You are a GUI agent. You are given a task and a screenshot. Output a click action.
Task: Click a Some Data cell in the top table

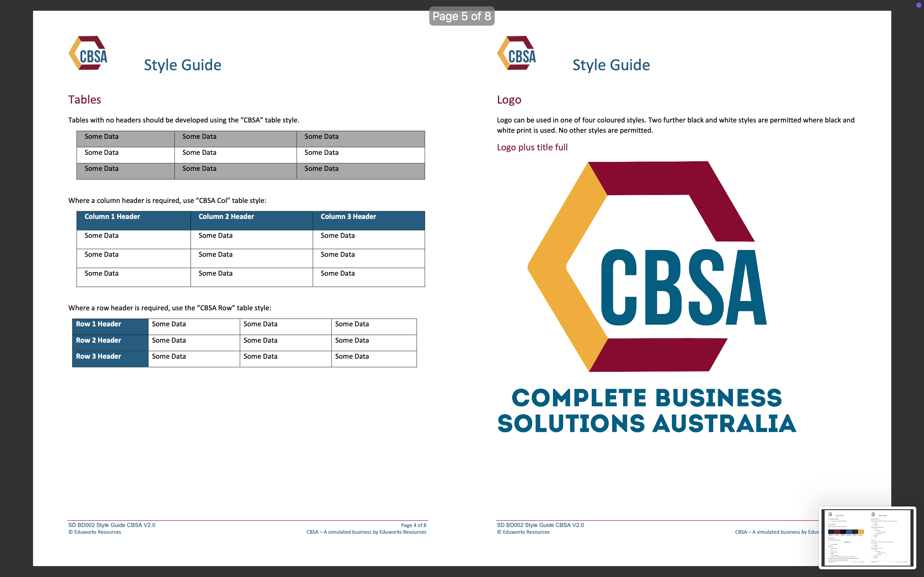click(101, 136)
